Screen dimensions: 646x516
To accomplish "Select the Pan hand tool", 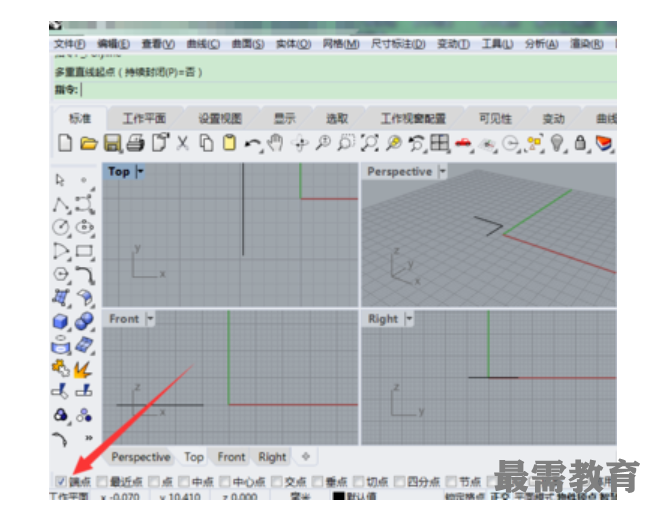I will pyautogui.click(x=275, y=143).
